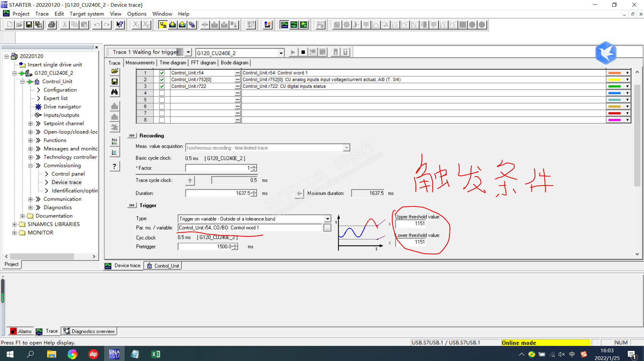The image size is (644, 361).
Task: Select Control panel in the project tree
Action: (68, 174)
